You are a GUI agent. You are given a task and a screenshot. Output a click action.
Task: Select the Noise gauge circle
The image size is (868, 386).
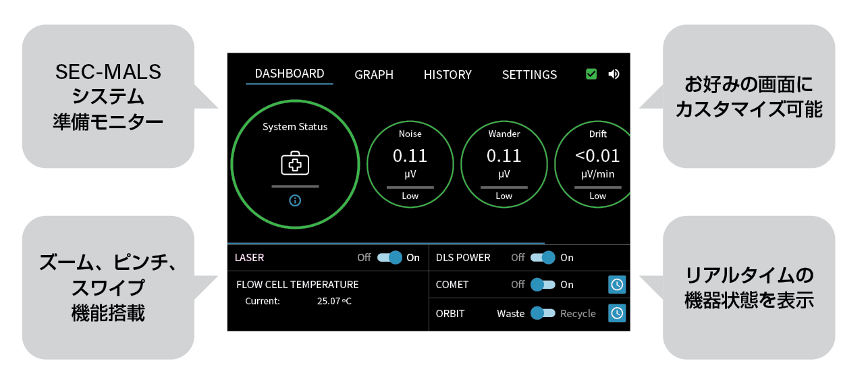pos(410,165)
